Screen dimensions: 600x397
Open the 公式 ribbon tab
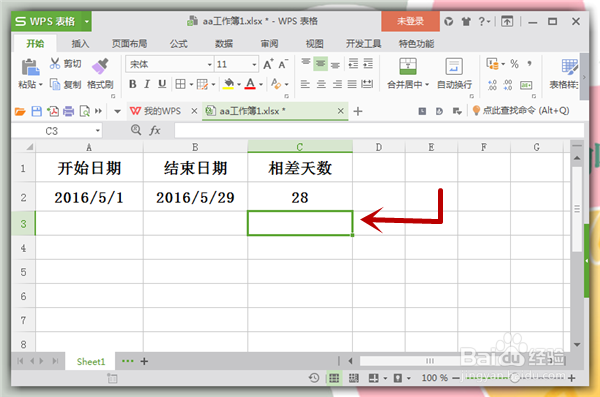[x=179, y=44]
